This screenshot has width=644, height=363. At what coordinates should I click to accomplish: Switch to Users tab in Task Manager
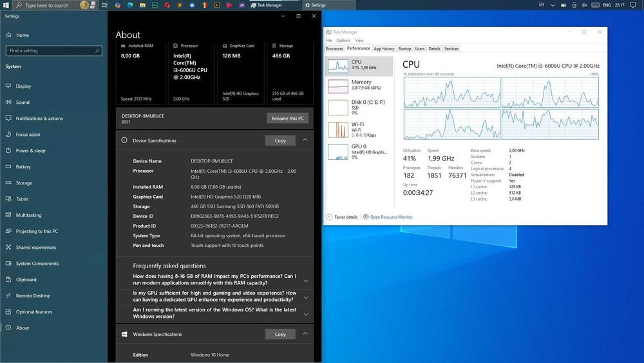pos(420,48)
